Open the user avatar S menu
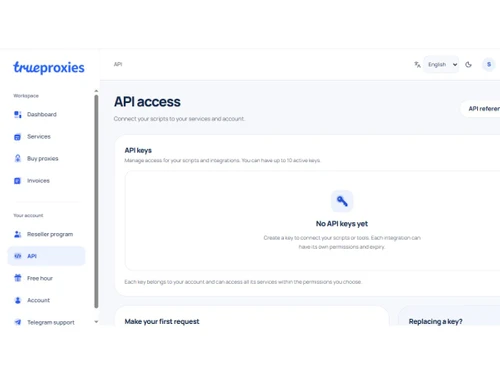Image resolution: width=500 pixels, height=375 pixels. (489, 64)
